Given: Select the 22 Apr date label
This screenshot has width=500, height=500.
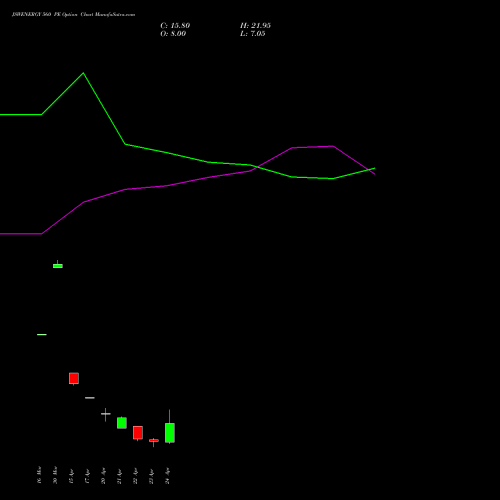Looking at the screenshot, I should [135, 476].
